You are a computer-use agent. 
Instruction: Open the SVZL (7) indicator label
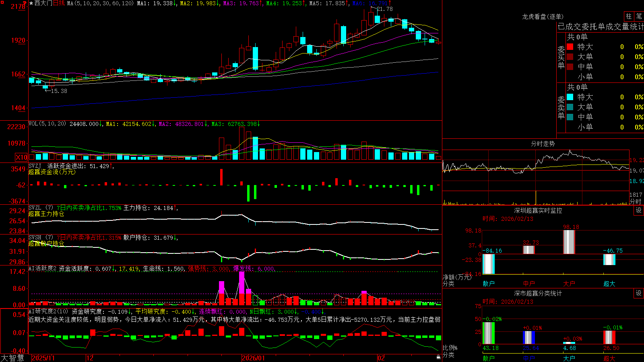coord(41,208)
